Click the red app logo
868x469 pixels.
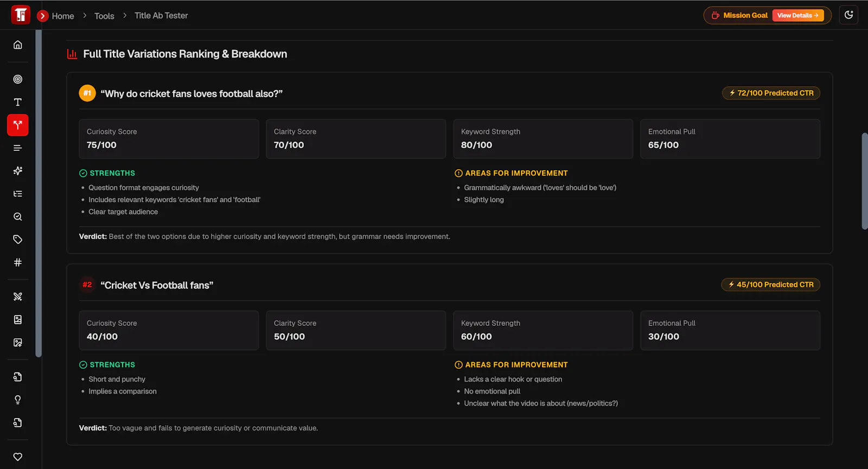pos(21,15)
